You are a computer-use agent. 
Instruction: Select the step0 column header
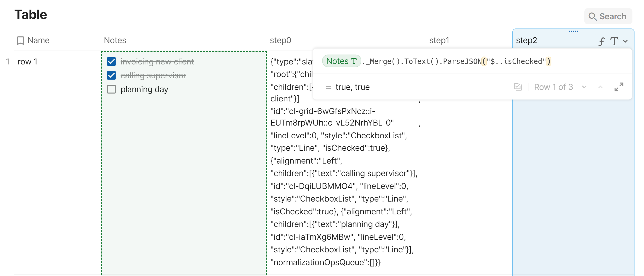[280, 41]
